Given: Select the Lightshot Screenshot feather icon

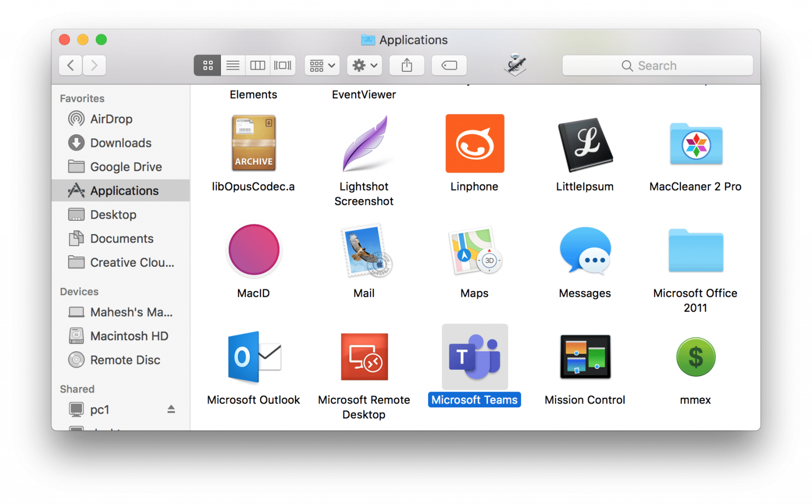Looking at the screenshot, I should [x=365, y=143].
